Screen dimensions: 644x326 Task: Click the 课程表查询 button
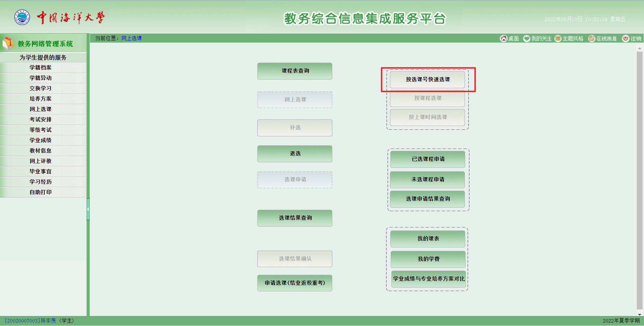pyautogui.click(x=295, y=71)
